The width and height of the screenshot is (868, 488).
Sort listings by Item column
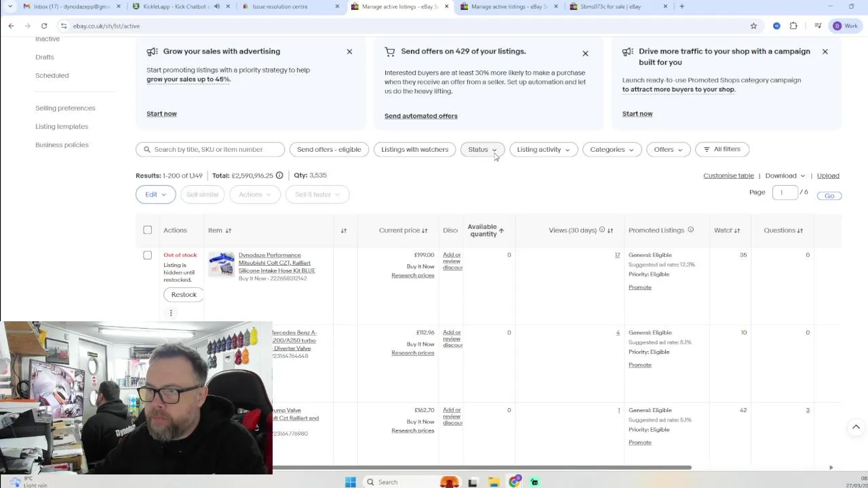click(x=229, y=230)
